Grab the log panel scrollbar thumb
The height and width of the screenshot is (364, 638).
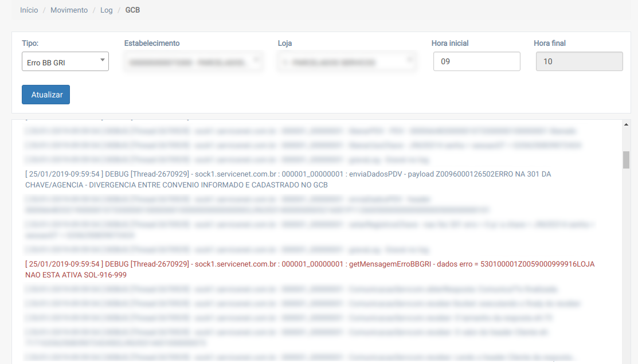[626, 160]
